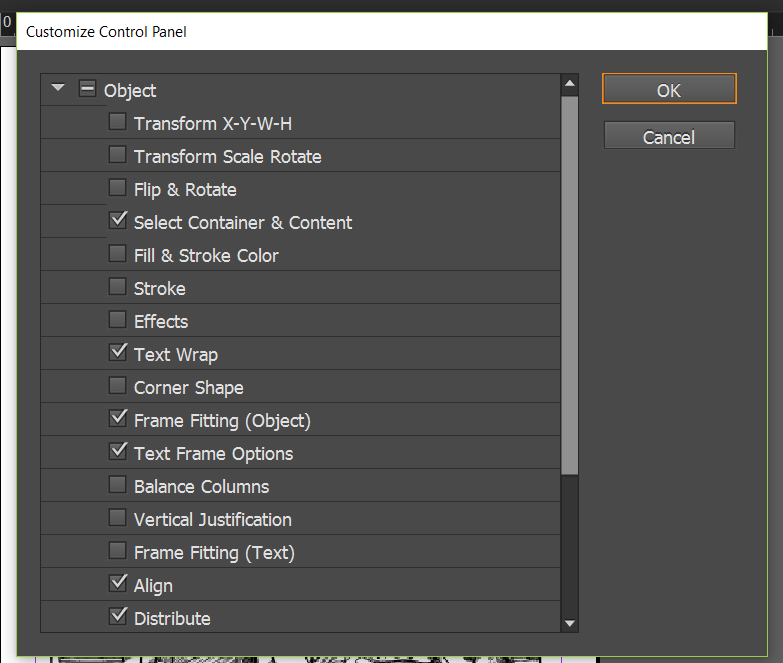Viewport: 783px width, 663px height.
Task: Disable Text Frame Options checkbox
Action: click(x=117, y=452)
